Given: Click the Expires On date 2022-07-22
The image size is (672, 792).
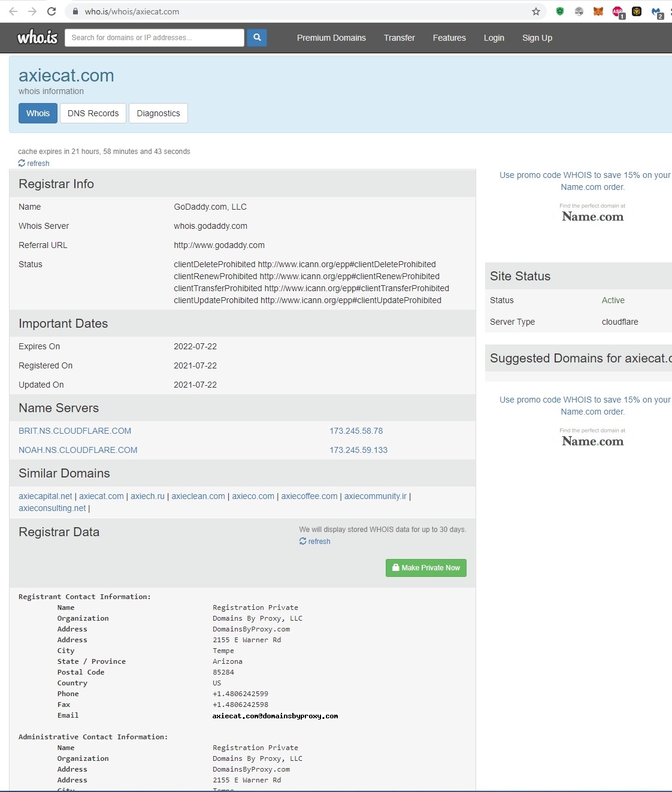Looking at the screenshot, I should pyautogui.click(x=195, y=346).
